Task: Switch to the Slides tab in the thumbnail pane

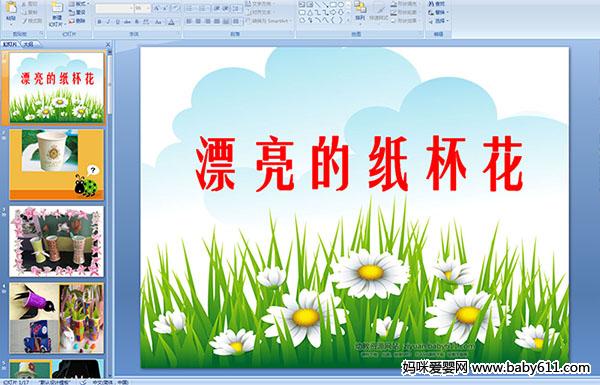Action: pyautogui.click(x=10, y=44)
